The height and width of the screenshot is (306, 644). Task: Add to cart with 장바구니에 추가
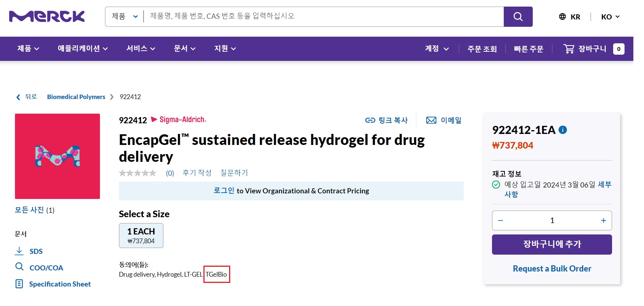click(x=552, y=244)
